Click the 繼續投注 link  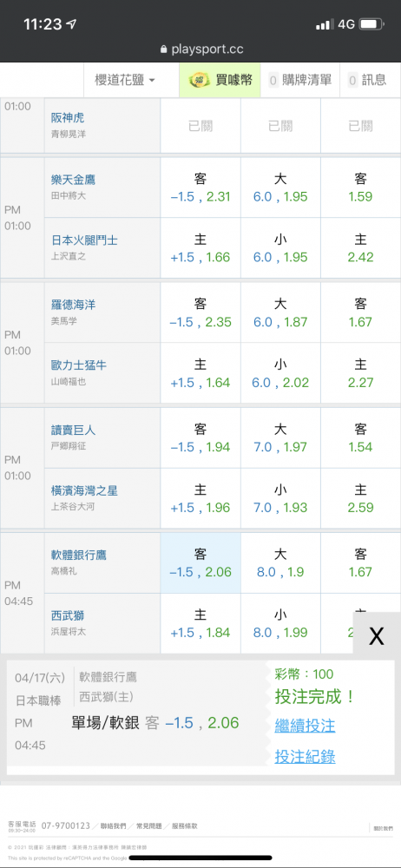306,725
